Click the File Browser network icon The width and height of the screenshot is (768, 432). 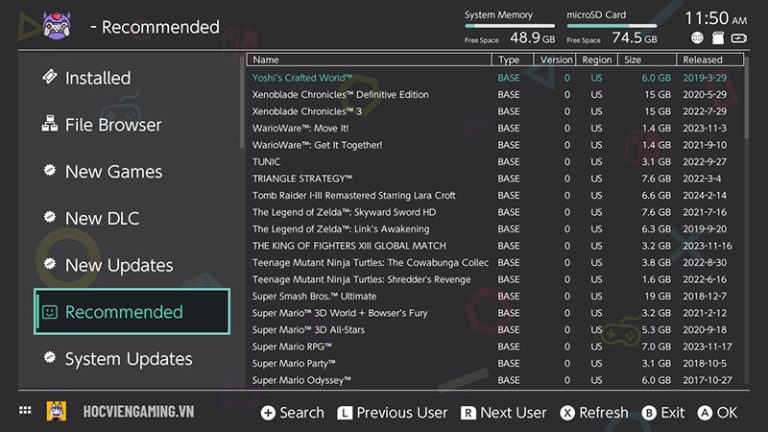(48, 125)
